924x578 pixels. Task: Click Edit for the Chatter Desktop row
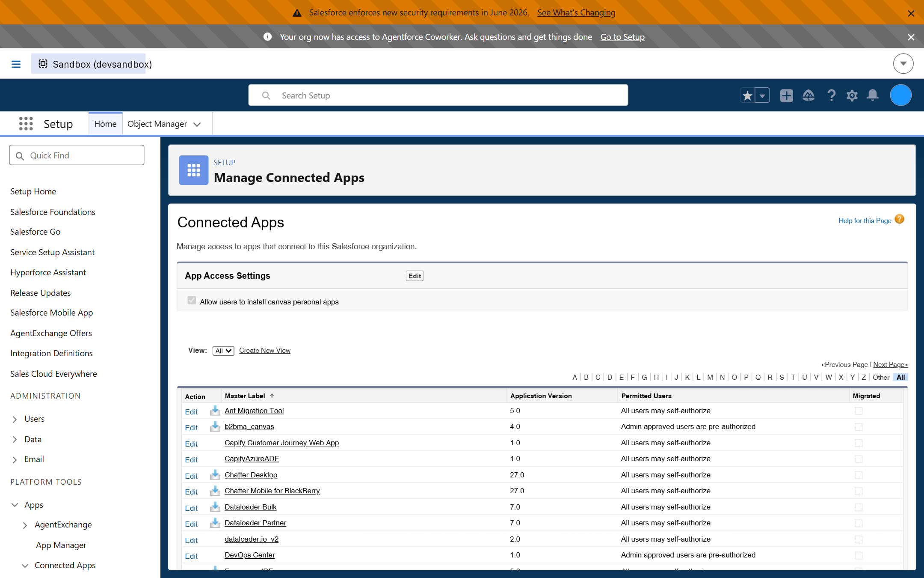point(191,476)
